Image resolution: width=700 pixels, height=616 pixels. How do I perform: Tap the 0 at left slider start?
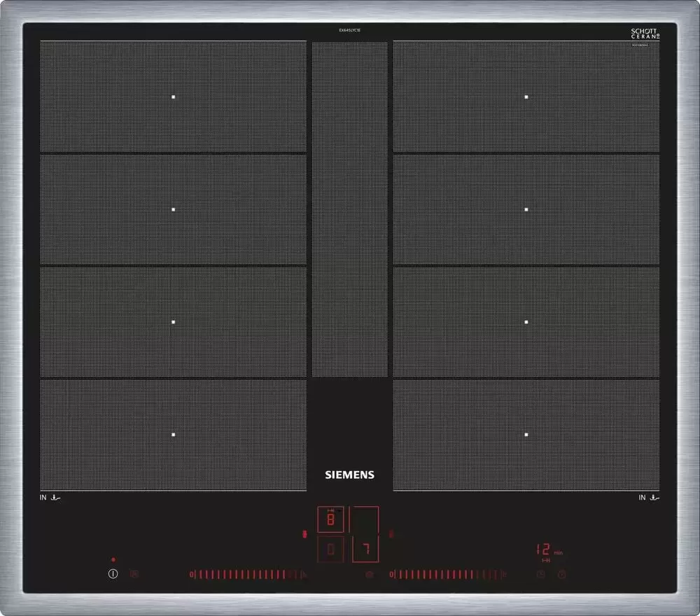[192, 575]
